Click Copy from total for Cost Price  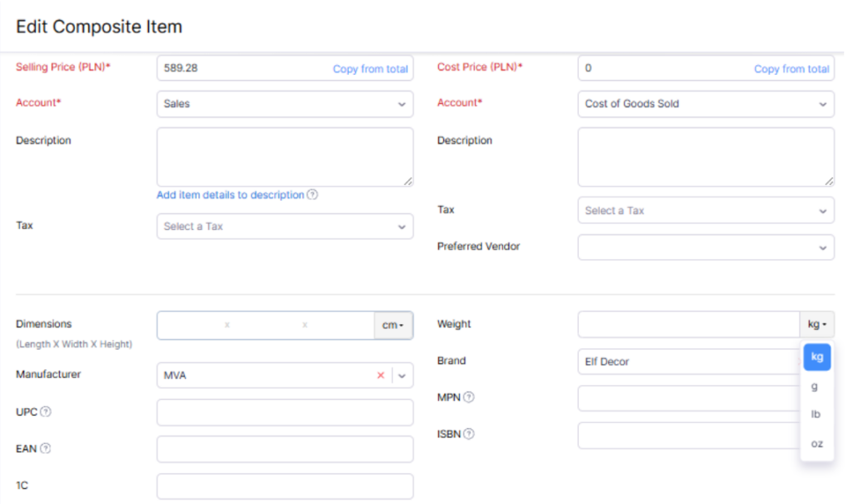[791, 69]
